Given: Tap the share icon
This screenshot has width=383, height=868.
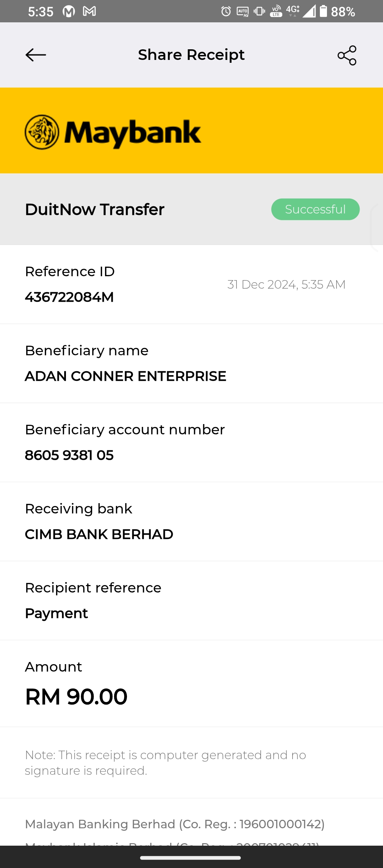Looking at the screenshot, I should coord(347,55).
